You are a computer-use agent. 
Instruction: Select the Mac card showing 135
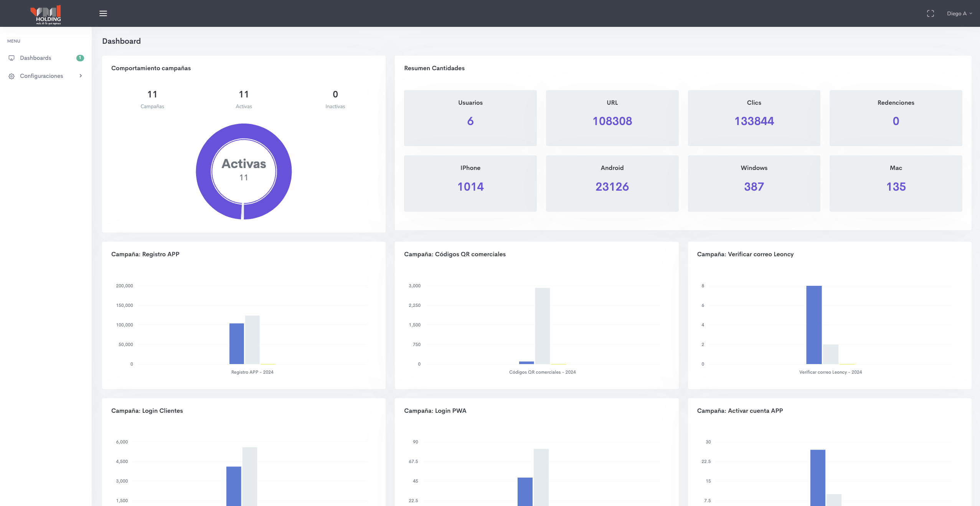point(896,183)
